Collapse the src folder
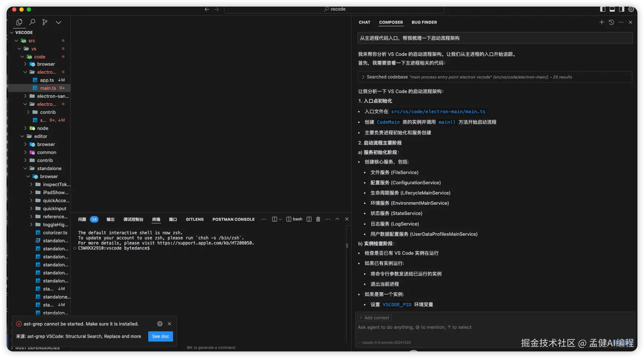This screenshot has width=644, height=358. [16, 41]
